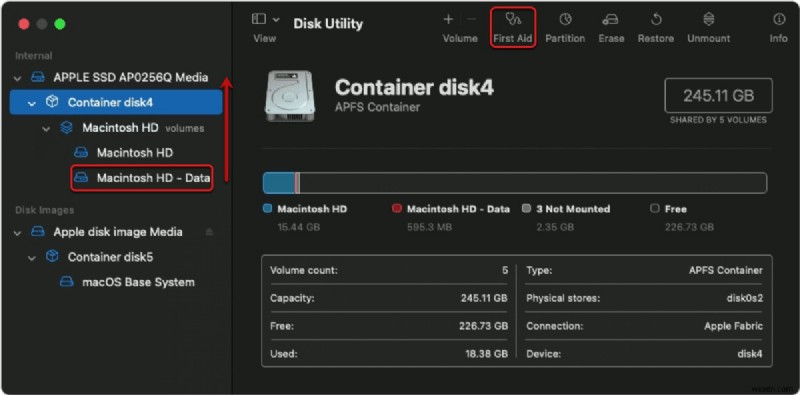The width and height of the screenshot is (800, 395).
Task: Open the Info panel icon
Action: click(779, 19)
